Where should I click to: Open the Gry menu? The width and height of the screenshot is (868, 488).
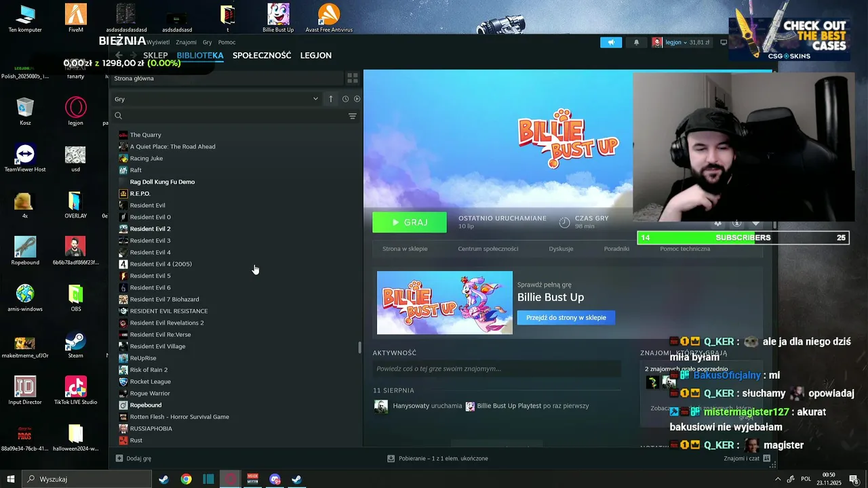point(207,42)
